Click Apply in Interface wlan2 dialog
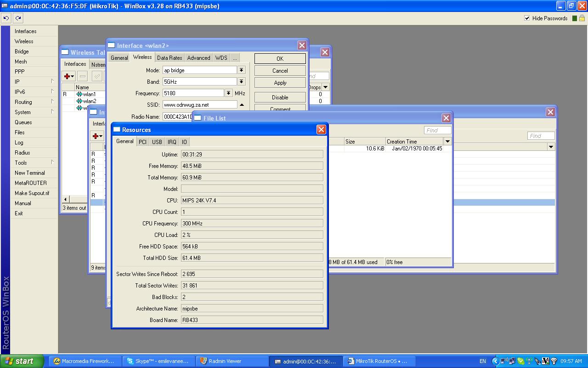 pyautogui.click(x=280, y=83)
